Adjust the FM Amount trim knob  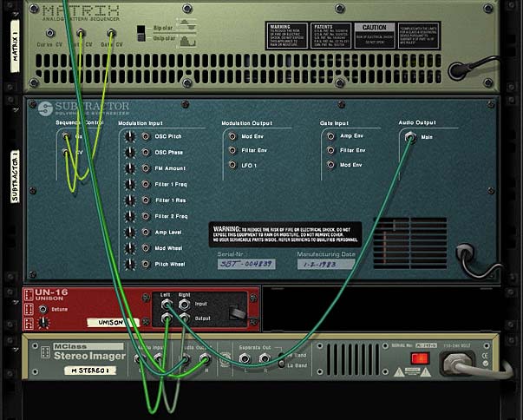[x=130, y=168]
